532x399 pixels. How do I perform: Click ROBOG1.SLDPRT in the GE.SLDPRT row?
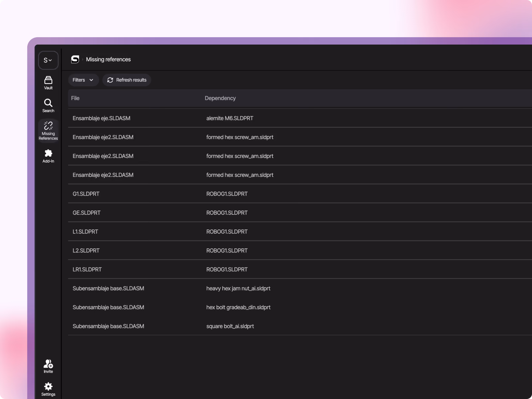tap(227, 213)
